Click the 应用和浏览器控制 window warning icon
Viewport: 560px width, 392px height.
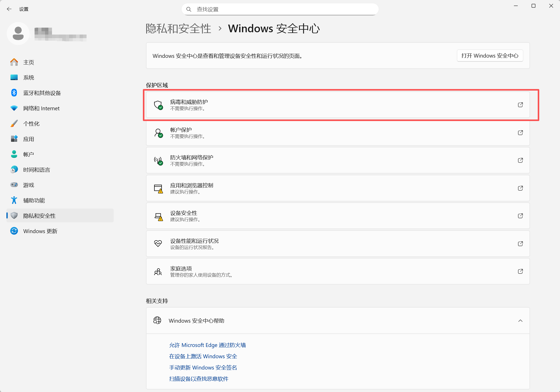(x=158, y=189)
